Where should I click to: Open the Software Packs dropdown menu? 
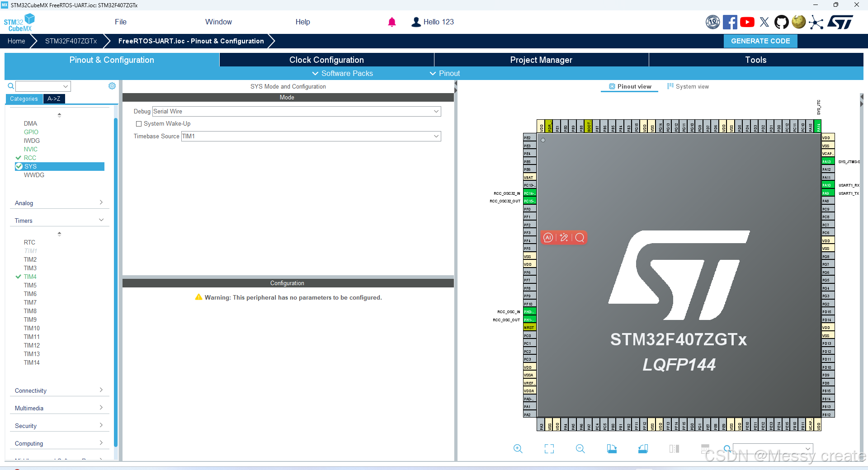[x=343, y=73]
